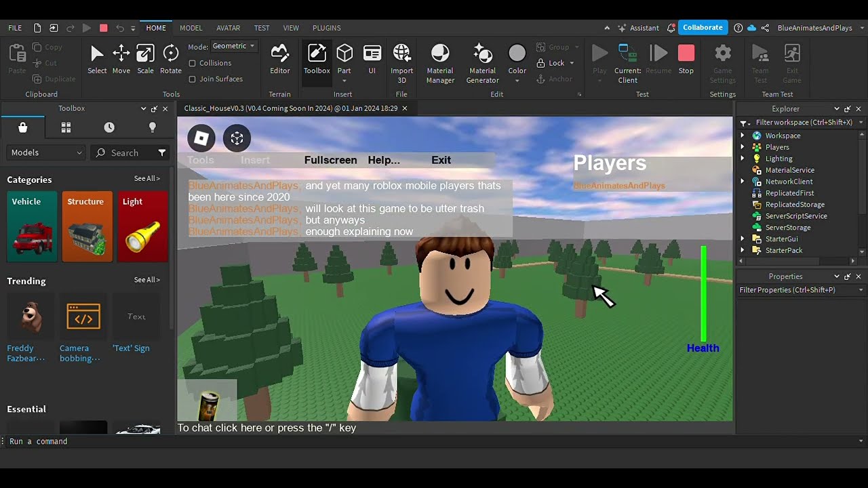Click the share icon near username
Viewport: 868px width, 488px height.
click(x=765, y=28)
